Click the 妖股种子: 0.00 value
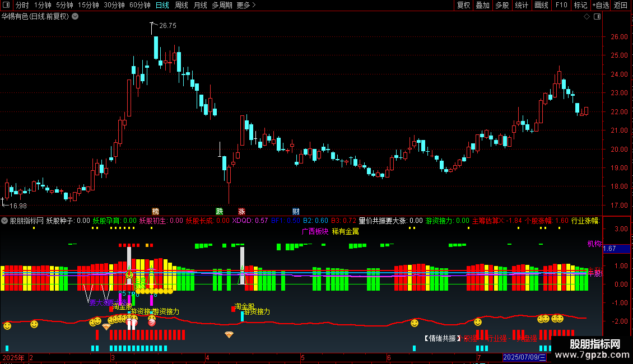This screenshot has width=633, height=364. point(68,221)
